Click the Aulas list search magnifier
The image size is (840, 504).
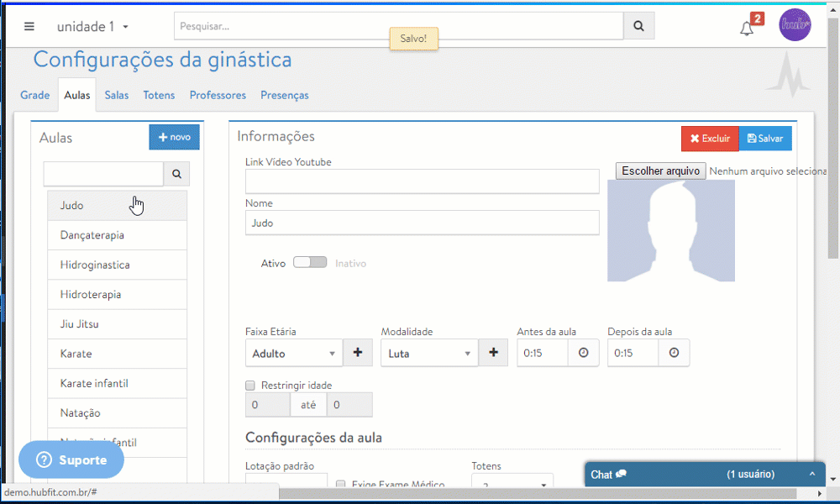[176, 174]
